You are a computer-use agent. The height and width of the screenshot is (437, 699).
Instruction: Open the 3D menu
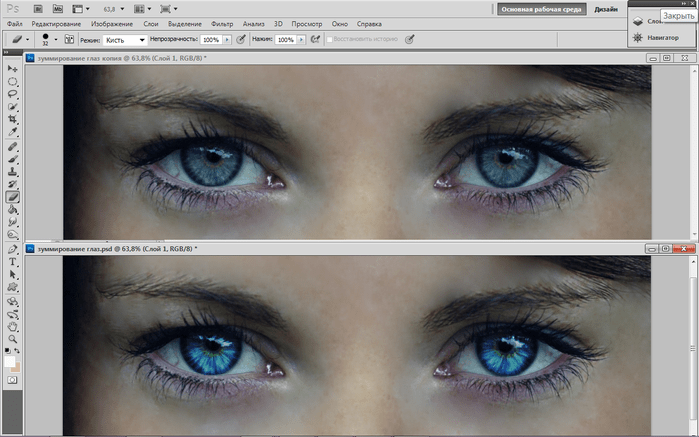(x=278, y=24)
